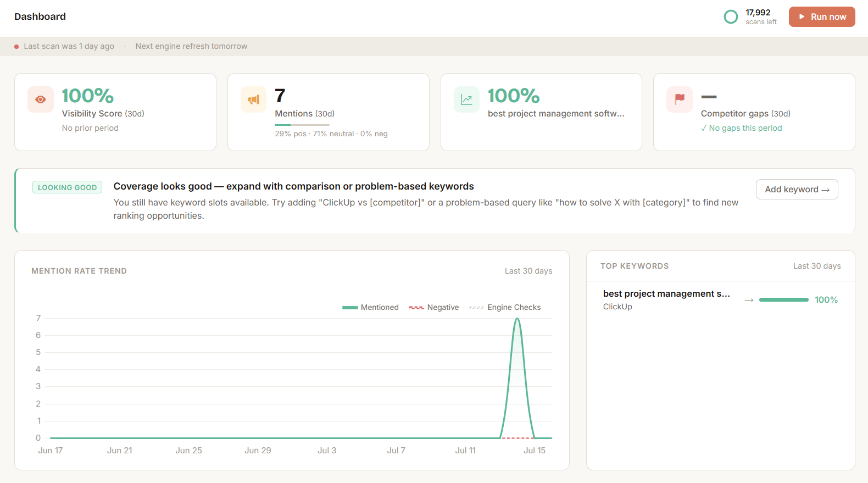Click the megaphone icon on Mentions card
This screenshot has height=483, width=868.
(253, 99)
